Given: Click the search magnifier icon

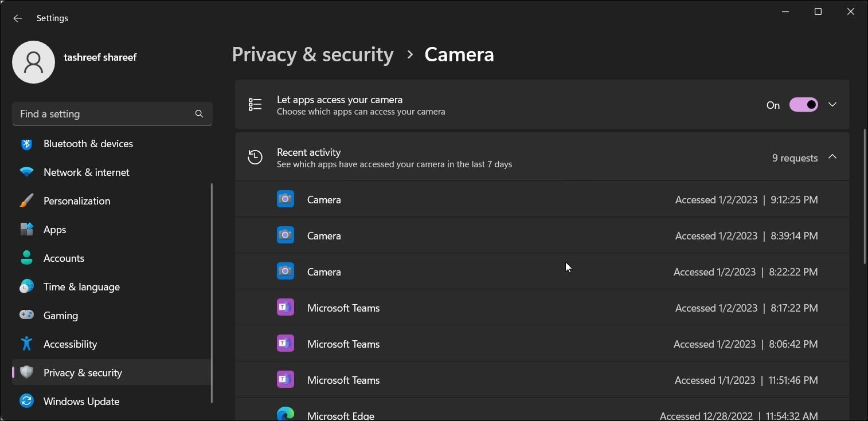Looking at the screenshot, I should tap(199, 114).
